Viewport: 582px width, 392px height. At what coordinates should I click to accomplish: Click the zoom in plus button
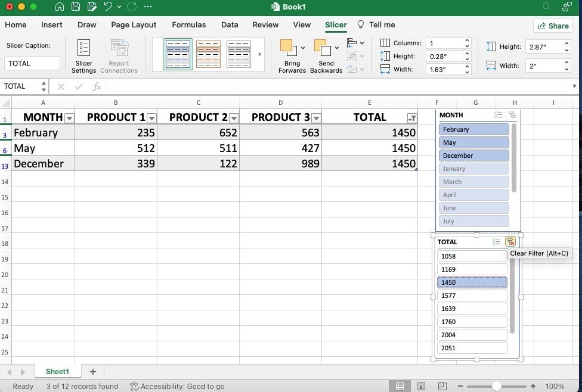tap(533, 386)
